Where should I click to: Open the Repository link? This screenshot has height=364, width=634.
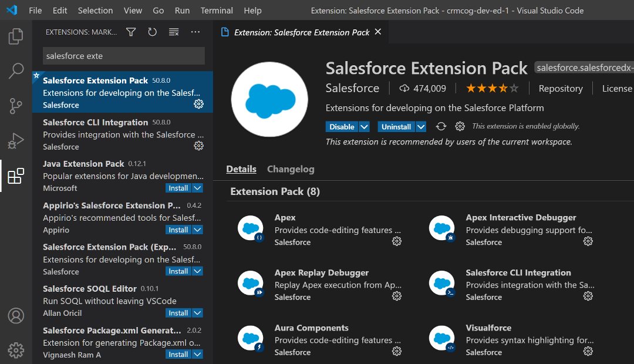561,88
